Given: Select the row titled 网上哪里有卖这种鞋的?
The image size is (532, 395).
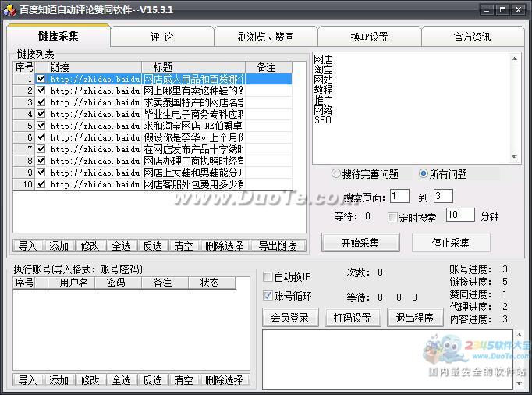Looking at the screenshot, I should [x=153, y=91].
